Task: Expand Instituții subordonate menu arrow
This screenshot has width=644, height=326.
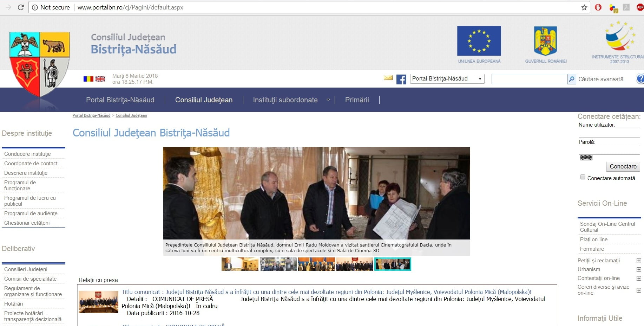Action: 328,100
